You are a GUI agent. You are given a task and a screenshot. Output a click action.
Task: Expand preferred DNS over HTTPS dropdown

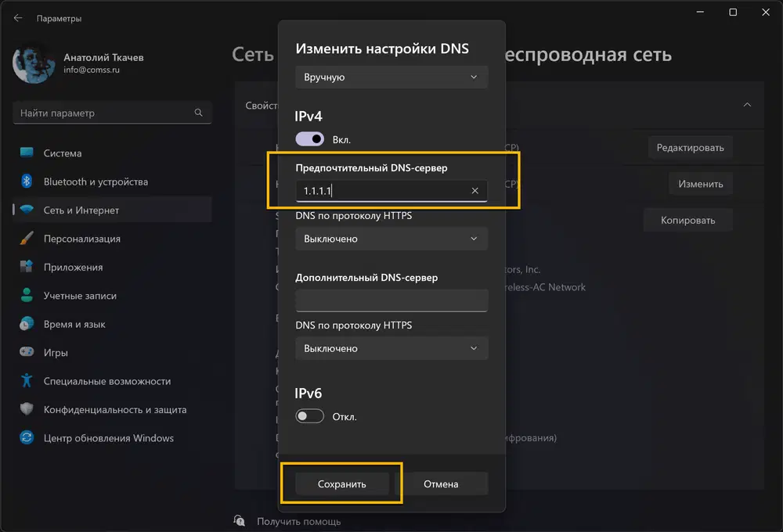click(391, 239)
